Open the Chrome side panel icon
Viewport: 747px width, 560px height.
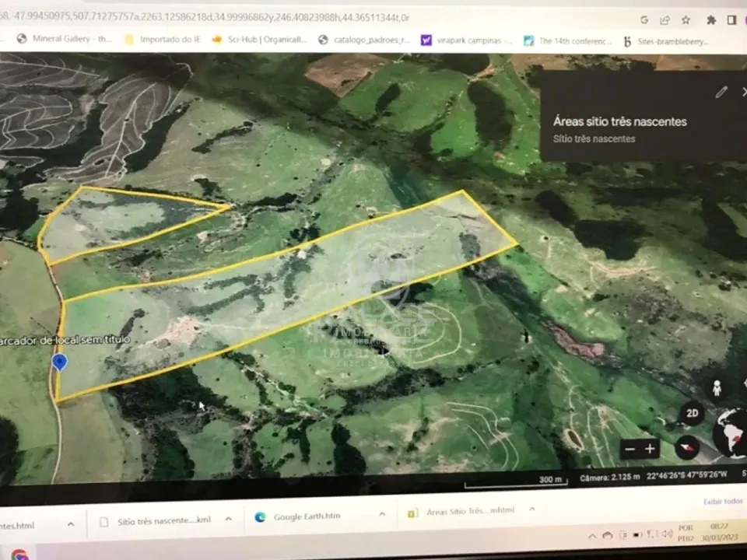(x=731, y=20)
